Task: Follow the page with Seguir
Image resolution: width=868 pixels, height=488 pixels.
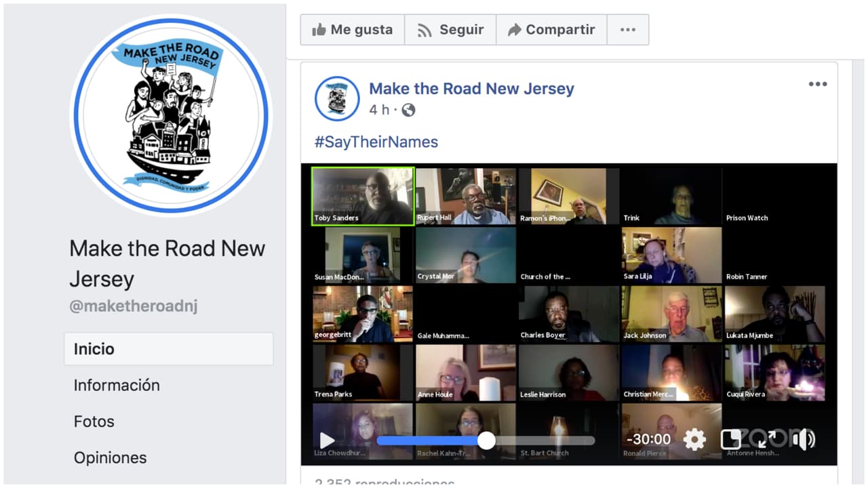Action: coord(450,30)
